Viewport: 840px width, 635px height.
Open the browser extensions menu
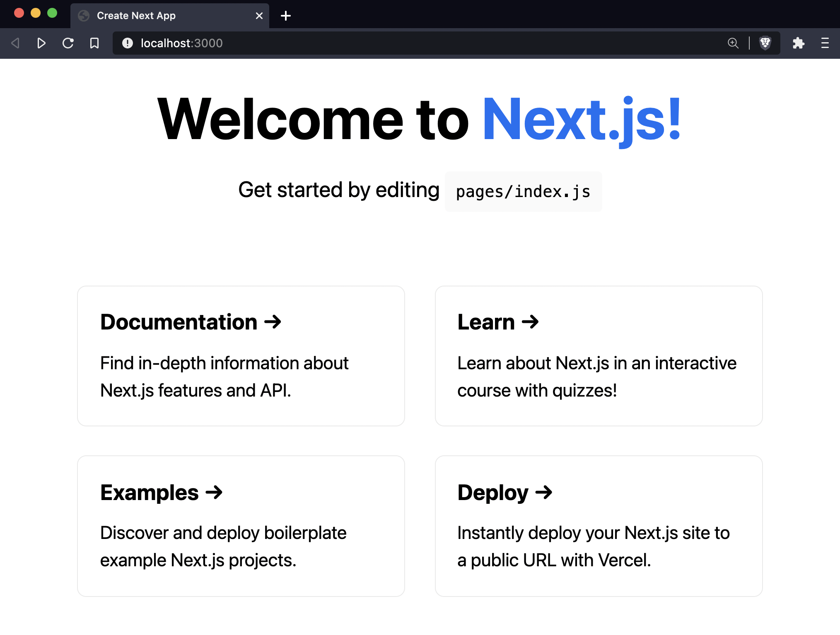798,43
